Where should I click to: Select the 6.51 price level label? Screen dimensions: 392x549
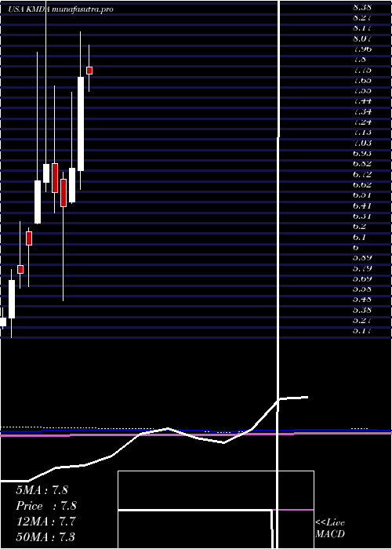pos(362,195)
